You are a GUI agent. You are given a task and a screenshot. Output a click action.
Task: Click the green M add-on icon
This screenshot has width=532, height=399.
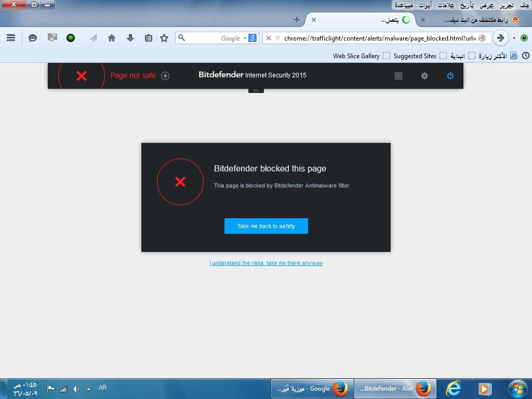point(524,38)
